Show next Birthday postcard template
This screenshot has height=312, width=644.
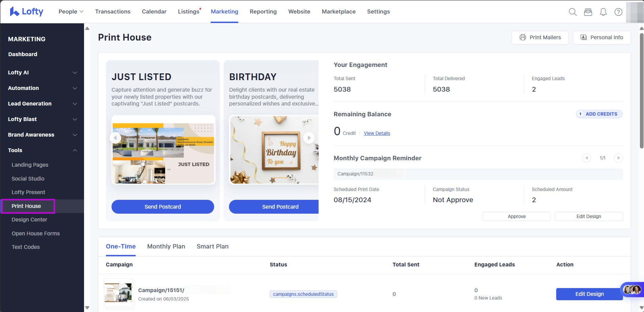(309, 138)
